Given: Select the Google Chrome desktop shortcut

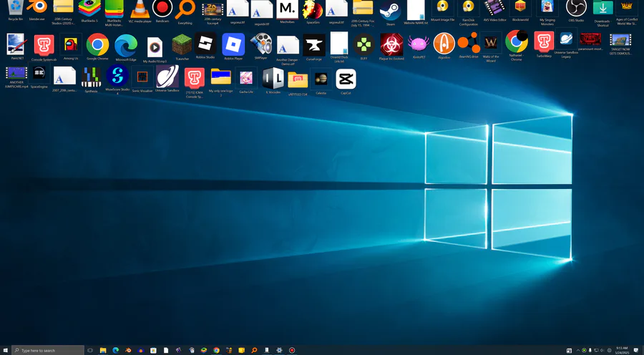Looking at the screenshot, I should click(x=98, y=46).
